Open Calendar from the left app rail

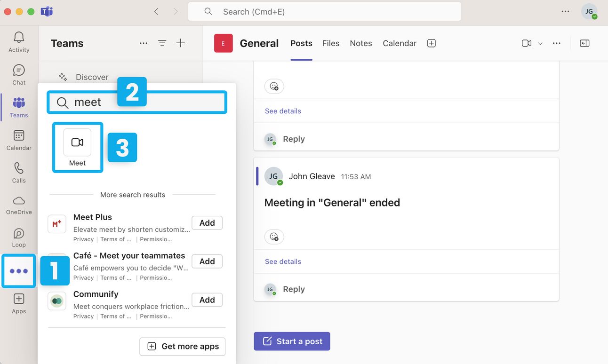pyautogui.click(x=19, y=140)
